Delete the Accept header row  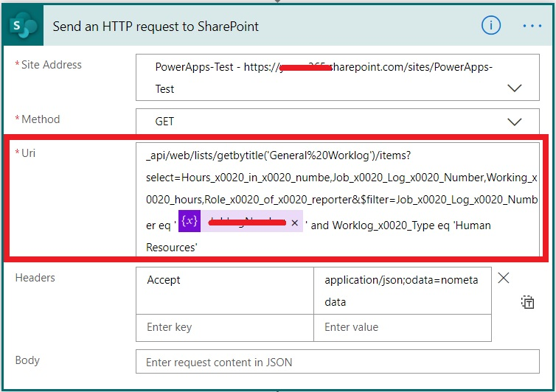[x=504, y=279]
